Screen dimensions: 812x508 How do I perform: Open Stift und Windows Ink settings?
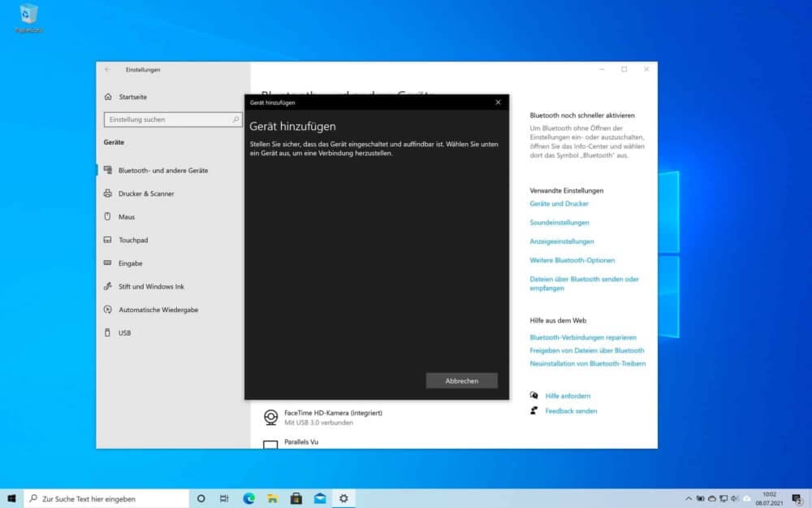(151, 286)
